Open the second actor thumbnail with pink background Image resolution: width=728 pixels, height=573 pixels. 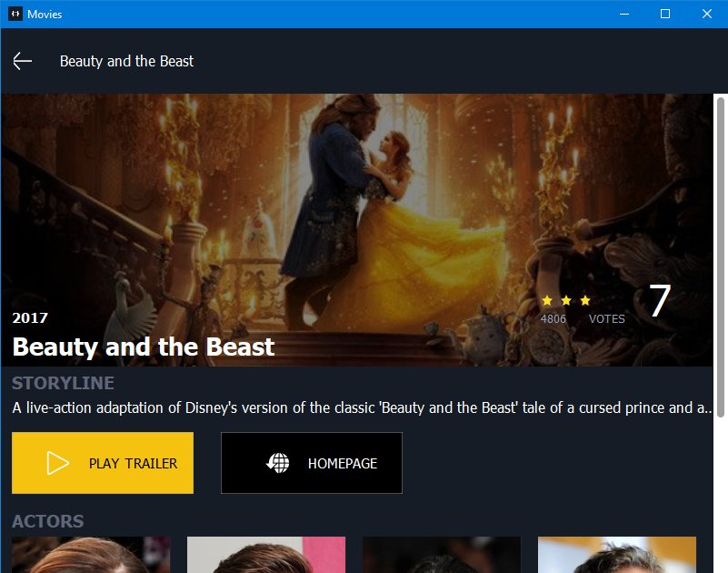coord(266,555)
